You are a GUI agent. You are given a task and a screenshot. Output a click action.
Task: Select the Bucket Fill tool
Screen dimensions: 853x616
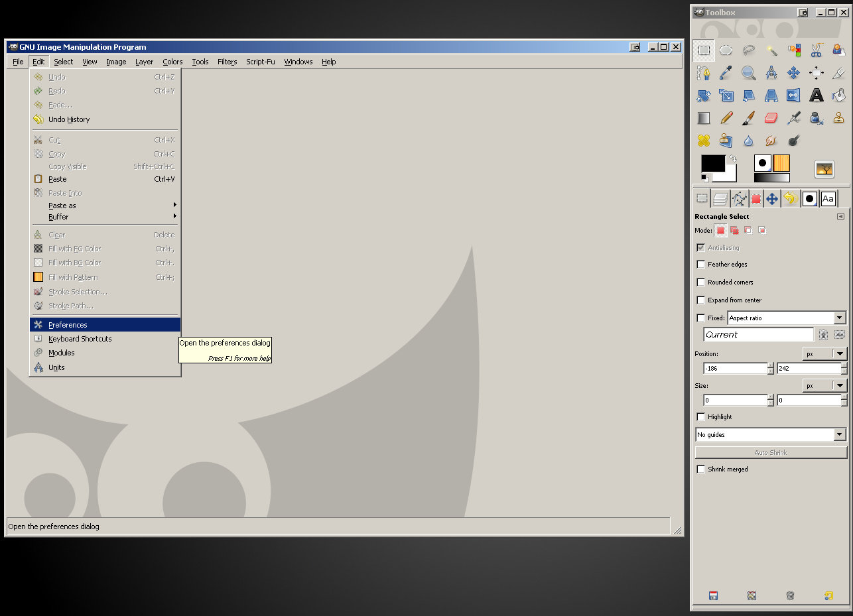point(839,95)
